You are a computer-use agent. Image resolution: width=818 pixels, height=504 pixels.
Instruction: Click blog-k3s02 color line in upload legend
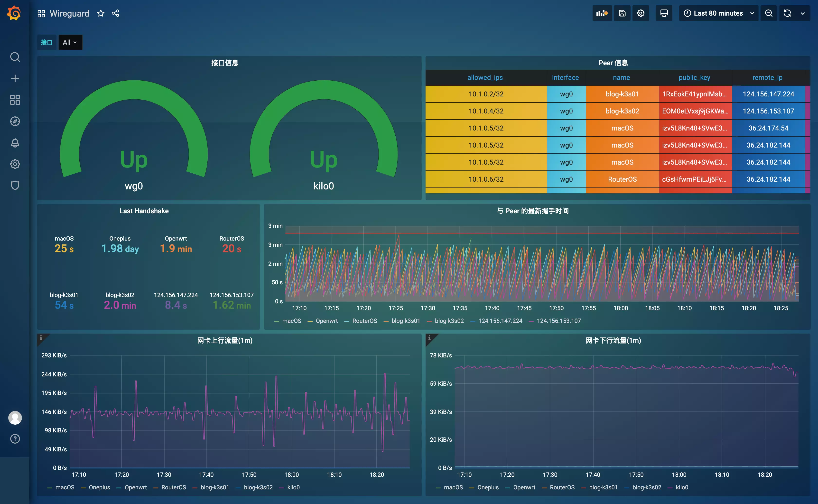coord(238,488)
